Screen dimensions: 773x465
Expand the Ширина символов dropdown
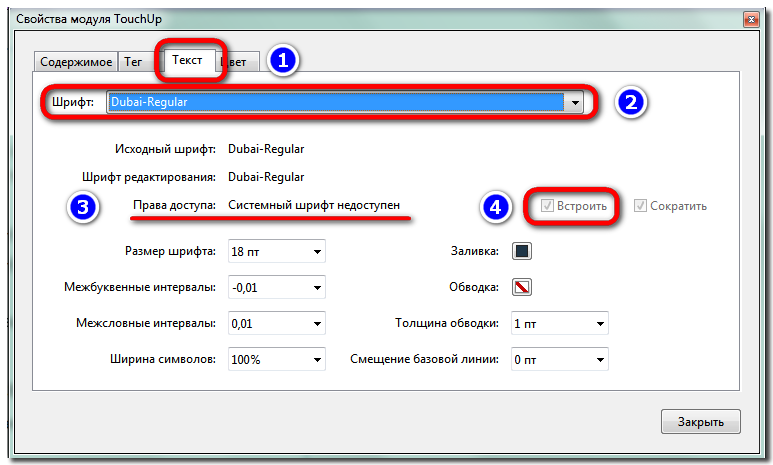317,359
